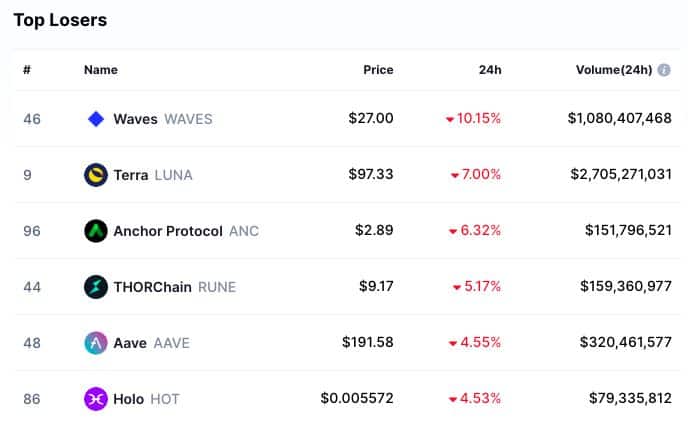Open the Holo name link
This screenshot has width=688, height=423.
(x=129, y=399)
